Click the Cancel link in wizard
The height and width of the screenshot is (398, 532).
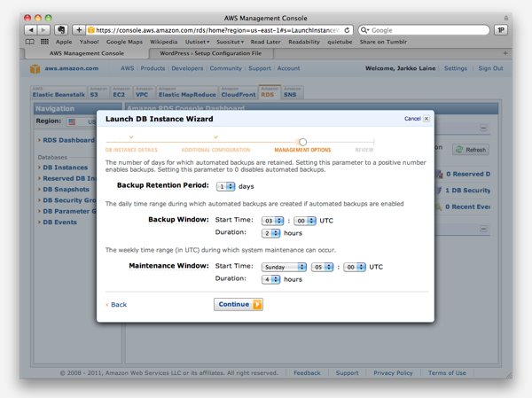pos(412,118)
